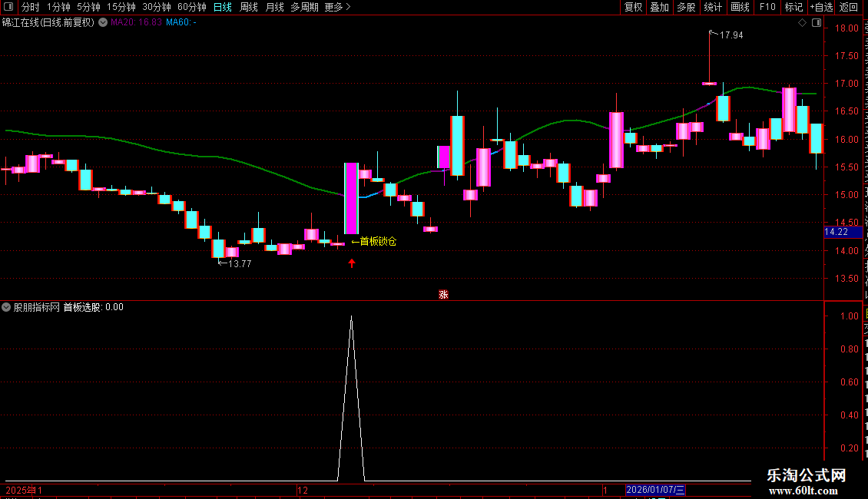Open the 复权 adjustment menu
Viewport: 868px width, 499px height.
click(633, 7)
